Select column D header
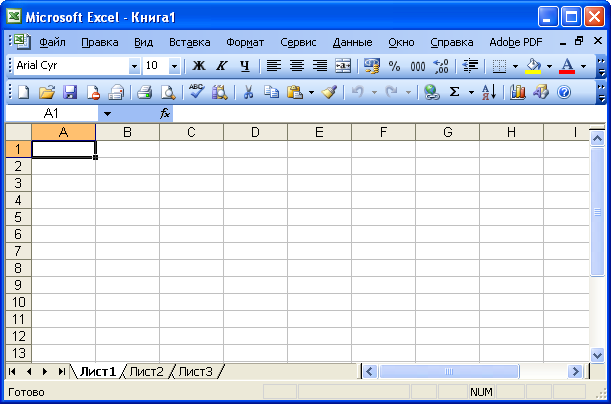The width and height of the screenshot is (611, 404). click(255, 132)
